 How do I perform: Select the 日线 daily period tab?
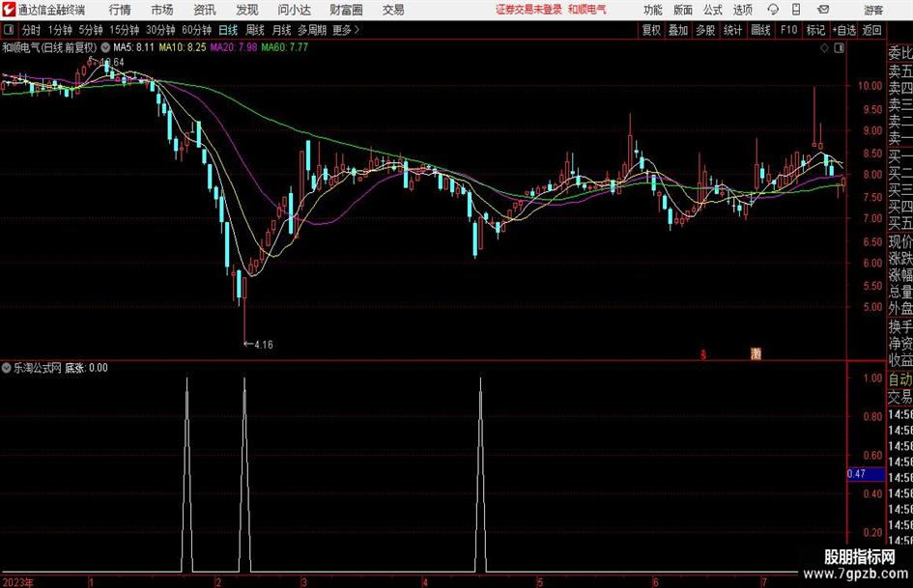pos(228,30)
